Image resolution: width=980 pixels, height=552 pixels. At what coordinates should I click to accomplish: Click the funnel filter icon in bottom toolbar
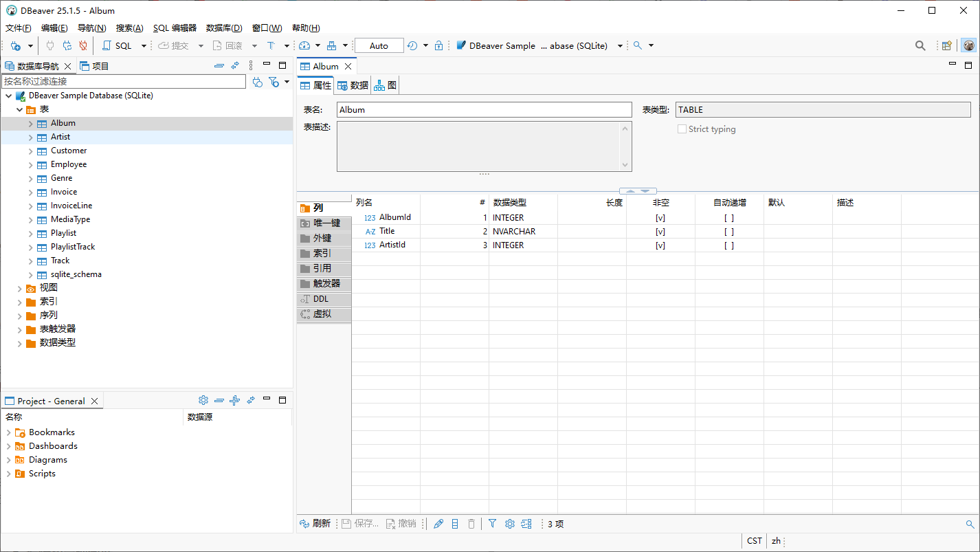coord(493,524)
